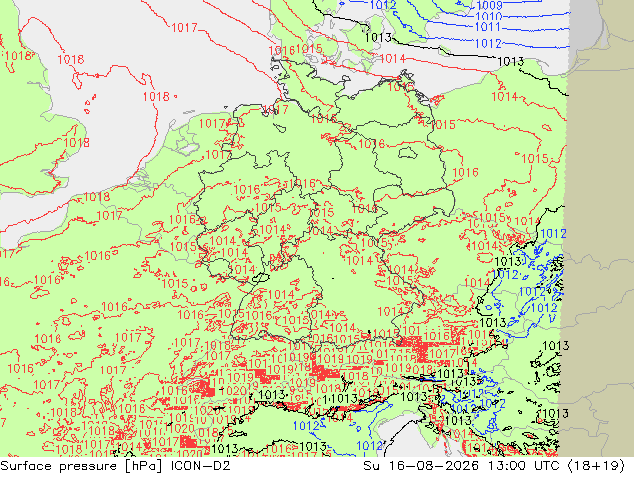Viewport: 634px width, 490px height.
Task: Click the blue '1009' isobar label
Action: (489, 6)
